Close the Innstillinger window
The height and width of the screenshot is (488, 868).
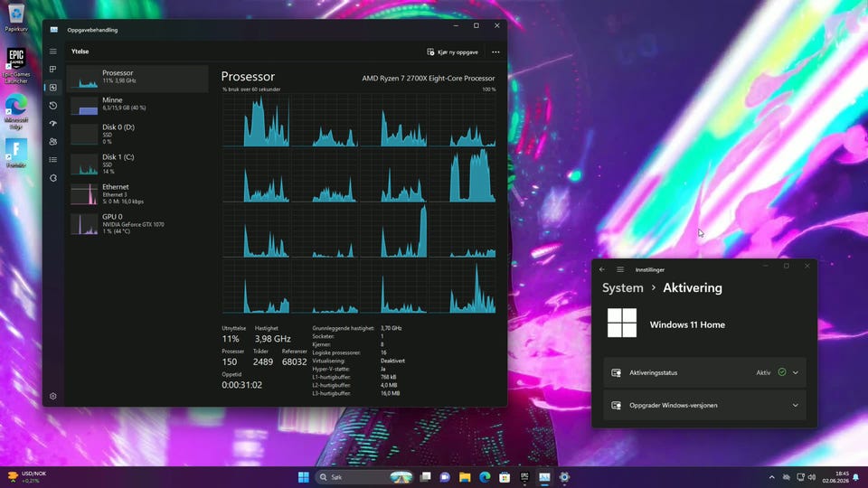pyautogui.click(x=807, y=266)
